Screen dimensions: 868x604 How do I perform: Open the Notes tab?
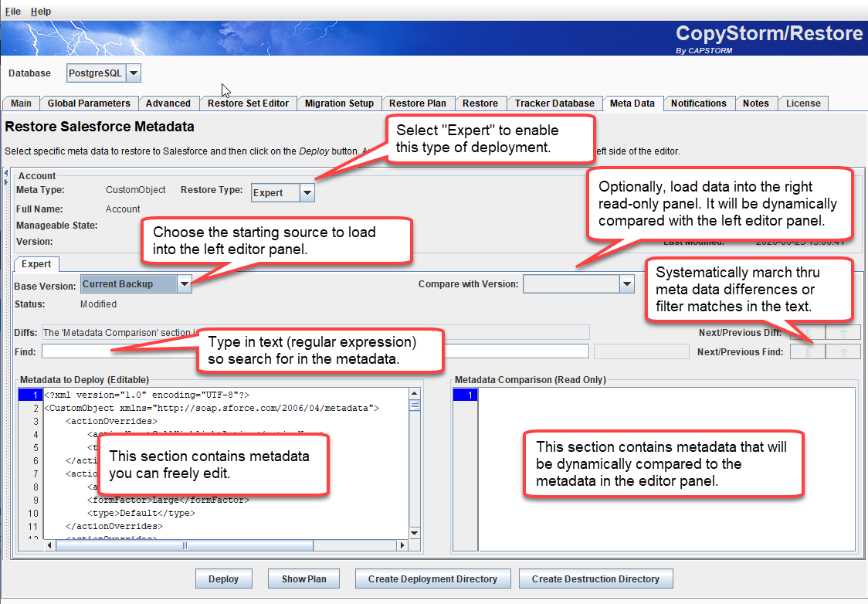point(755,103)
